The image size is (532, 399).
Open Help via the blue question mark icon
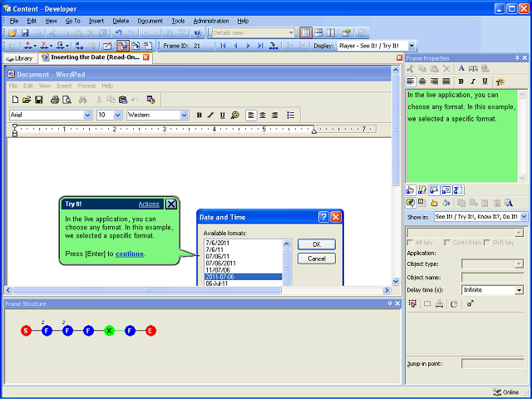[x=198, y=33]
